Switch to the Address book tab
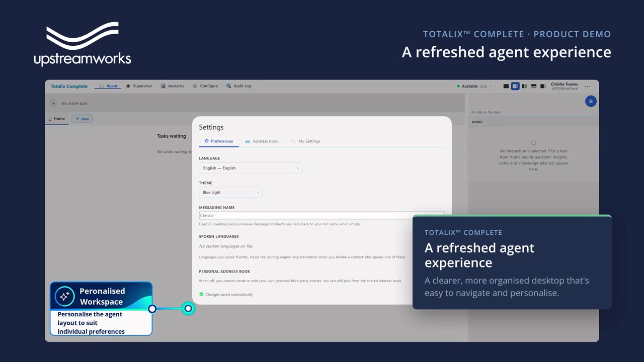Viewport: 644px width, 362px height. (x=262, y=141)
